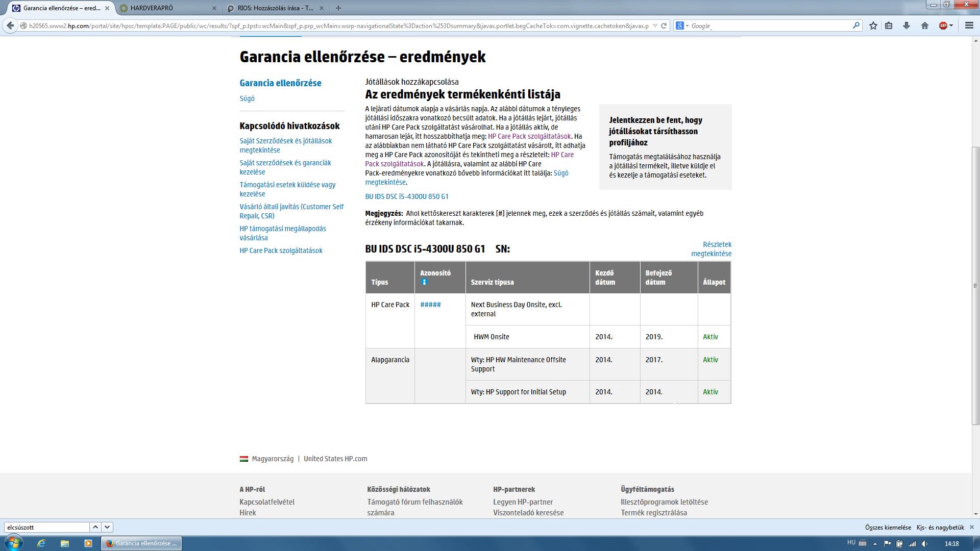Select the Garancia ellenőrzése tab
980x551 pixels.
[61, 8]
